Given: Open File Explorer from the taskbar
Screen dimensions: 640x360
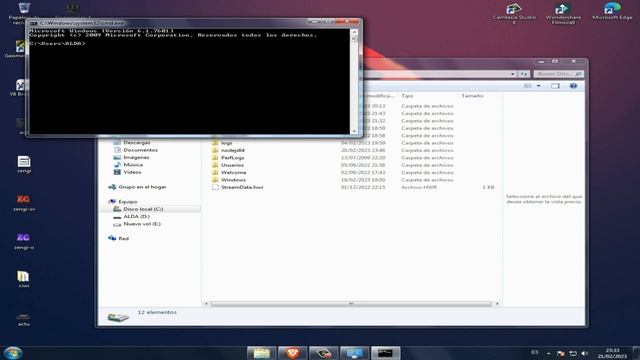Looking at the screenshot, I should click(x=261, y=353).
